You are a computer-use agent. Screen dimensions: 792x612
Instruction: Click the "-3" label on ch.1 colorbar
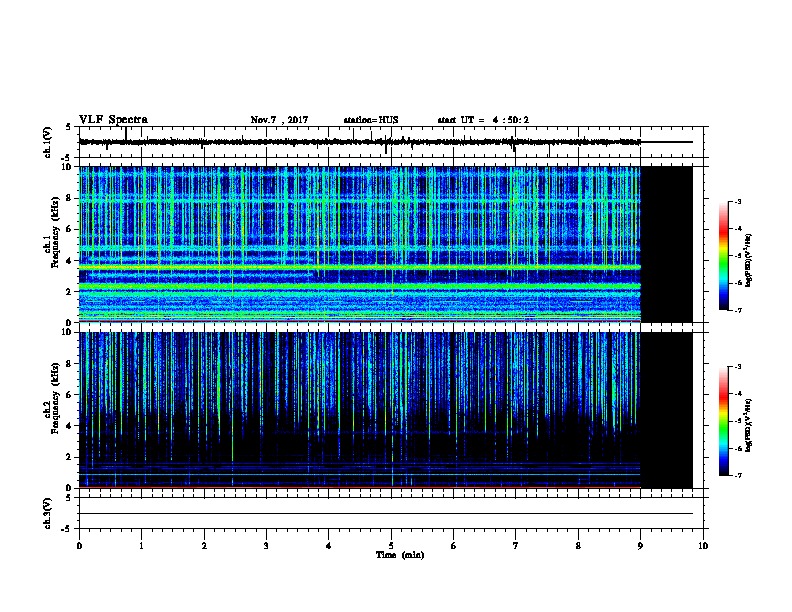pyautogui.click(x=737, y=201)
